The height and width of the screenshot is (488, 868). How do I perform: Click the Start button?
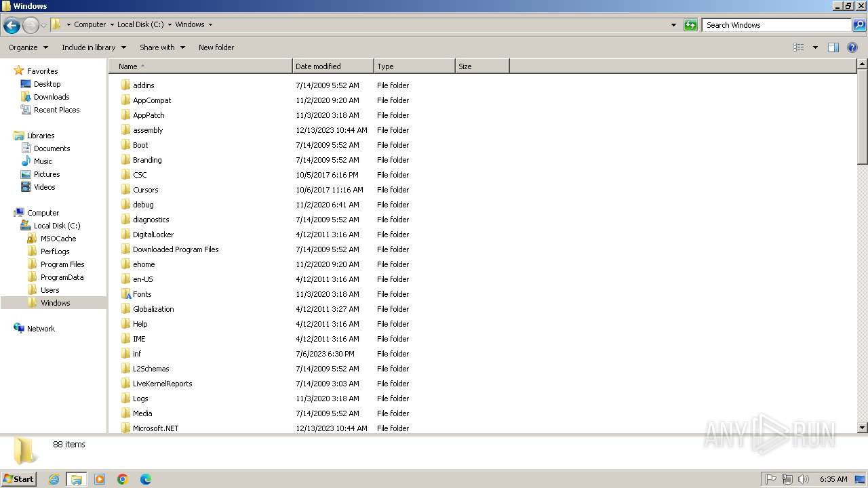coord(19,479)
